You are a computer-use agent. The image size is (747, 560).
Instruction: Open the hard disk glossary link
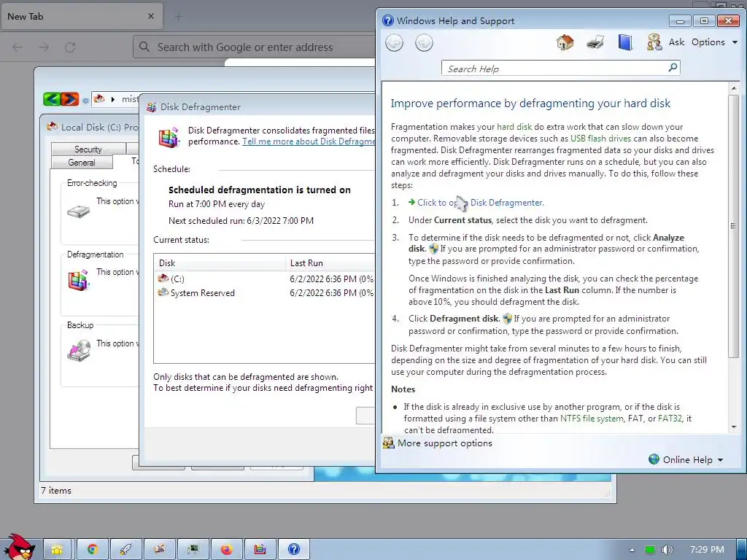pyautogui.click(x=514, y=127)
